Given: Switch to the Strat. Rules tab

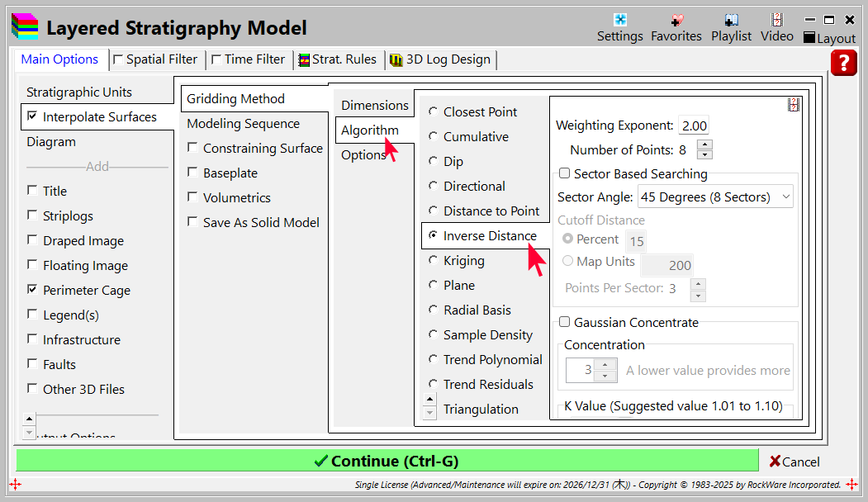Looking at the screenshot, I should tap(337, 59).
